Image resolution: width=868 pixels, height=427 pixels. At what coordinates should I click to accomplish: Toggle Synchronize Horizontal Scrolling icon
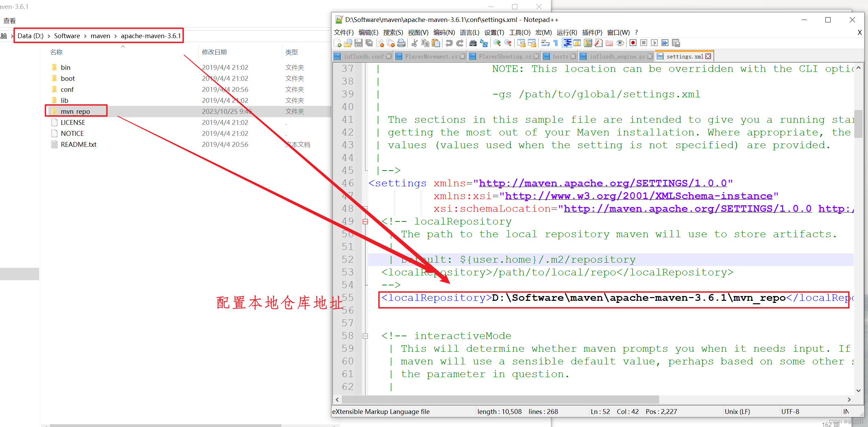coord(532,43)
